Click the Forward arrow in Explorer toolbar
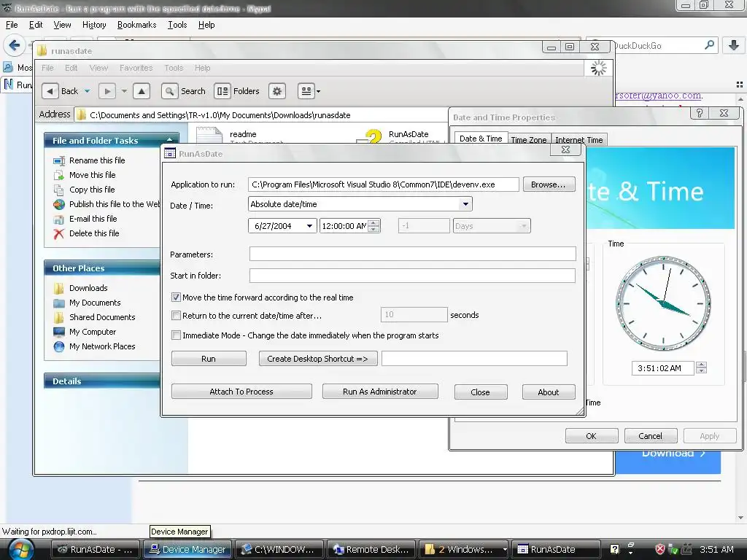The height and width of the screenshot is (560, 747). click(x=107, y=91)
